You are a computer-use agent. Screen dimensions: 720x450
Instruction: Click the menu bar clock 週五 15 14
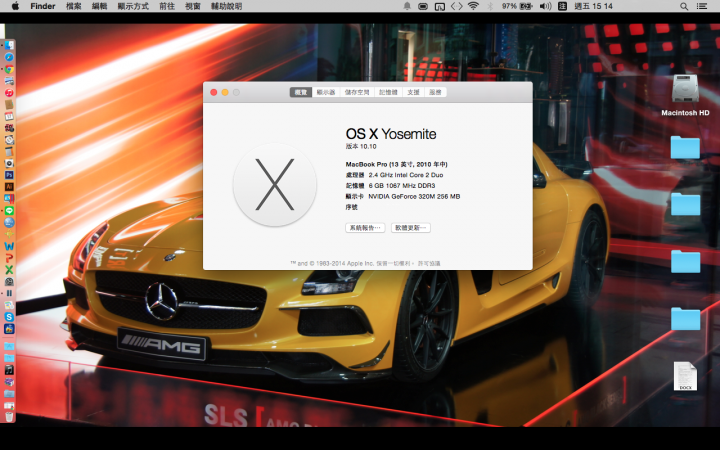(x=593, y=6)
